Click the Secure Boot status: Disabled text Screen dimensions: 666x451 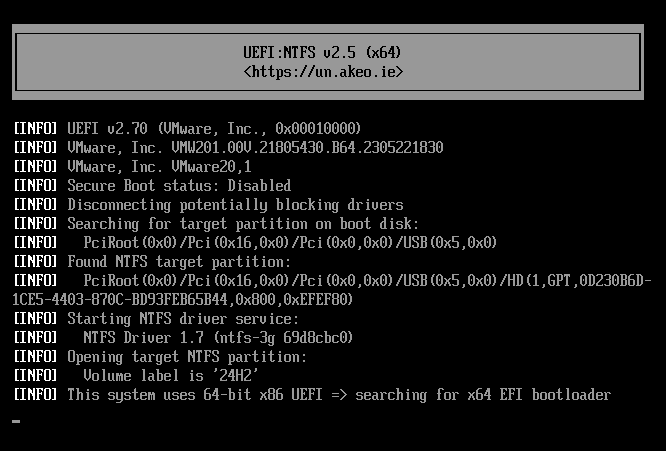pyautogui.click(x=179, y=185)
